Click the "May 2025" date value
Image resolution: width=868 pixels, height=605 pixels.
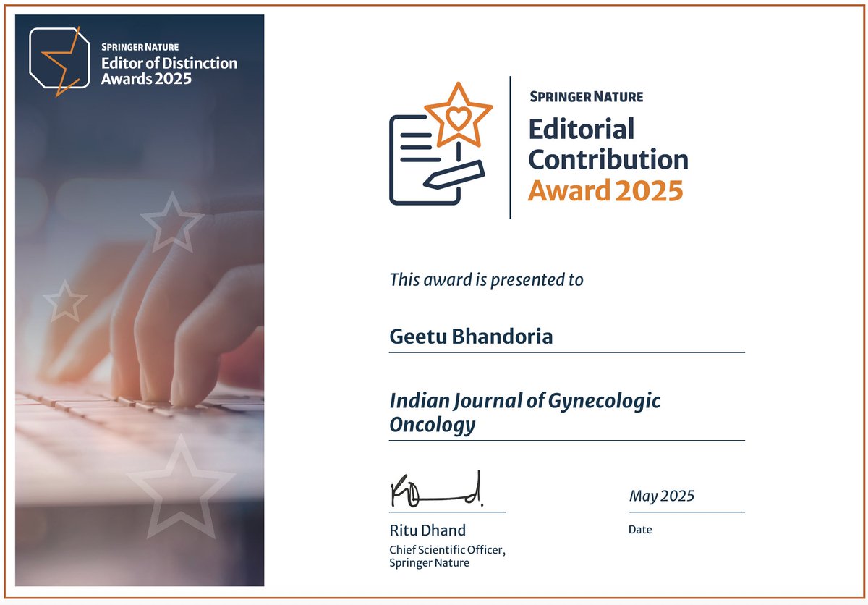click(662, 496)
